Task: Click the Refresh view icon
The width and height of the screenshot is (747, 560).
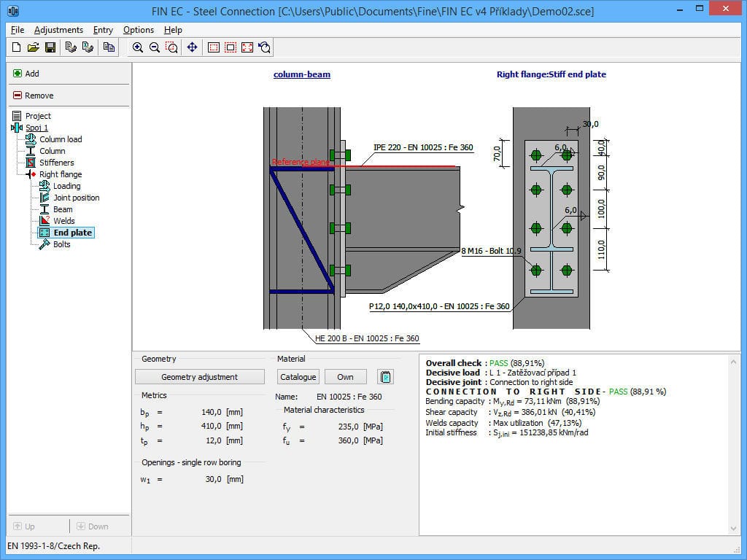Action: click(264, 47)
